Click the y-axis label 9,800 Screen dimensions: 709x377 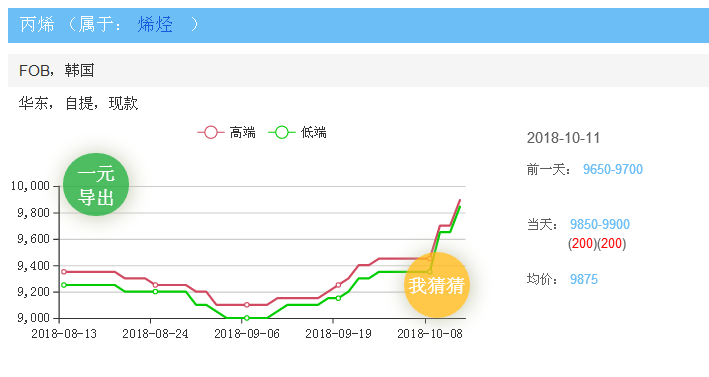[33, 212]
